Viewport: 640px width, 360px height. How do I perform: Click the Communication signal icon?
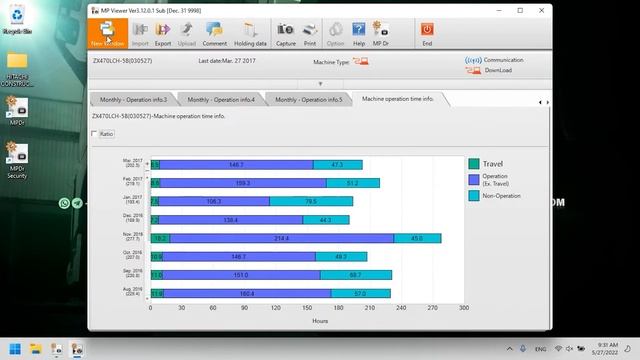coord(473,60)
